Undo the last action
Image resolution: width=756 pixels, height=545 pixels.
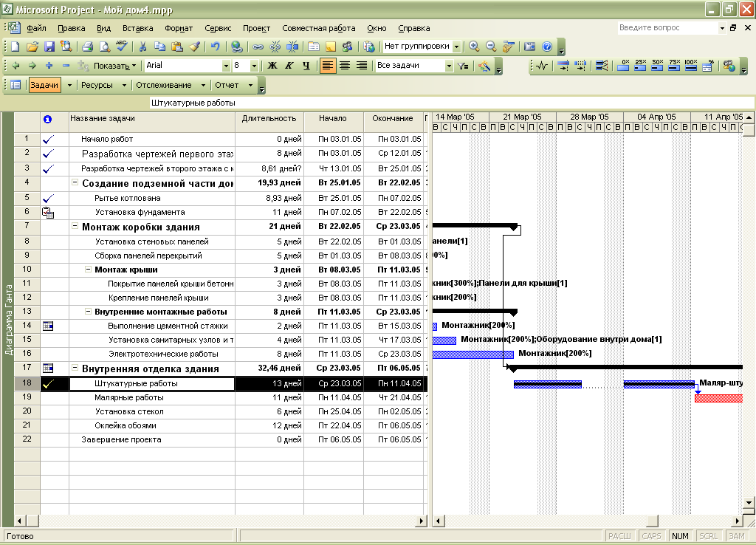[x=216, y=47]
